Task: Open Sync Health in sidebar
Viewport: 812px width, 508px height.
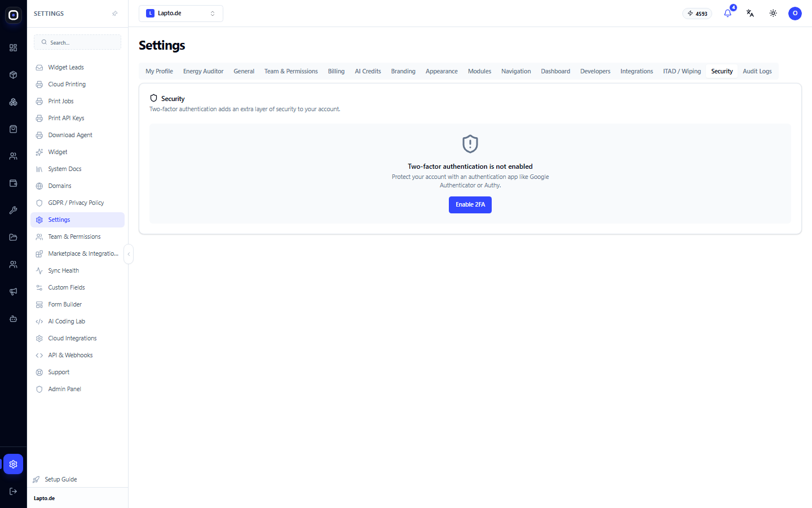Action: (77, 270)
